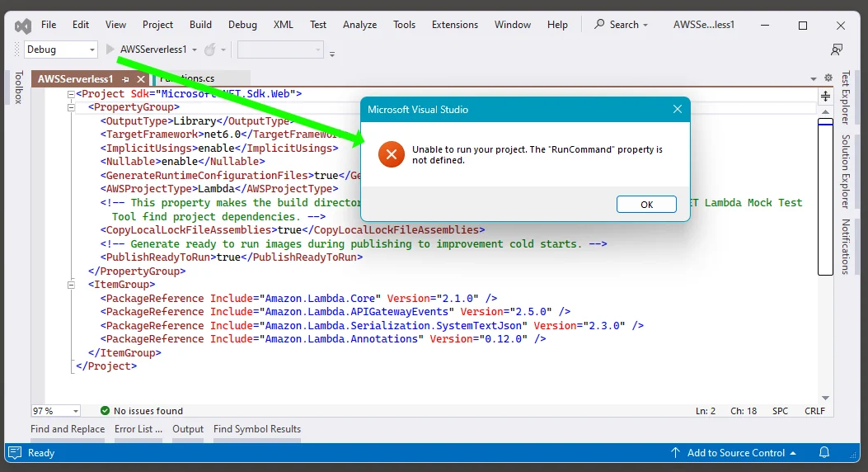Open the Debug menu
868x472 pixels.
[242, 25]
